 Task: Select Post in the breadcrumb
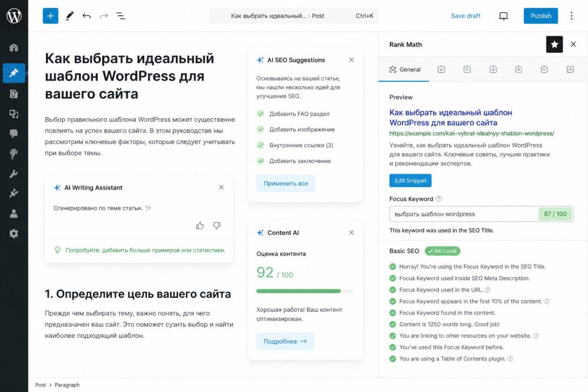tap(41, 385)
